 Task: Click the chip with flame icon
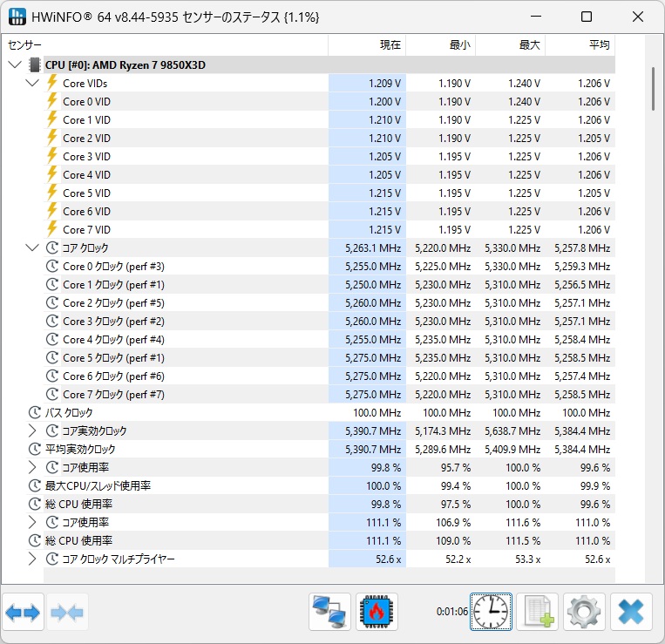click(377, 613)
